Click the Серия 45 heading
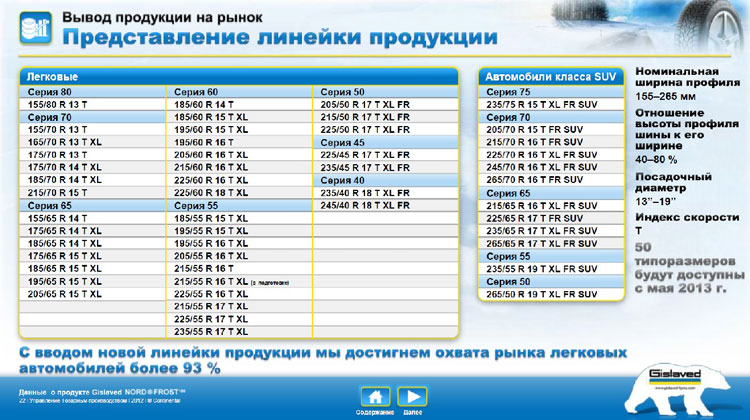750x420 pixels. 386,143
